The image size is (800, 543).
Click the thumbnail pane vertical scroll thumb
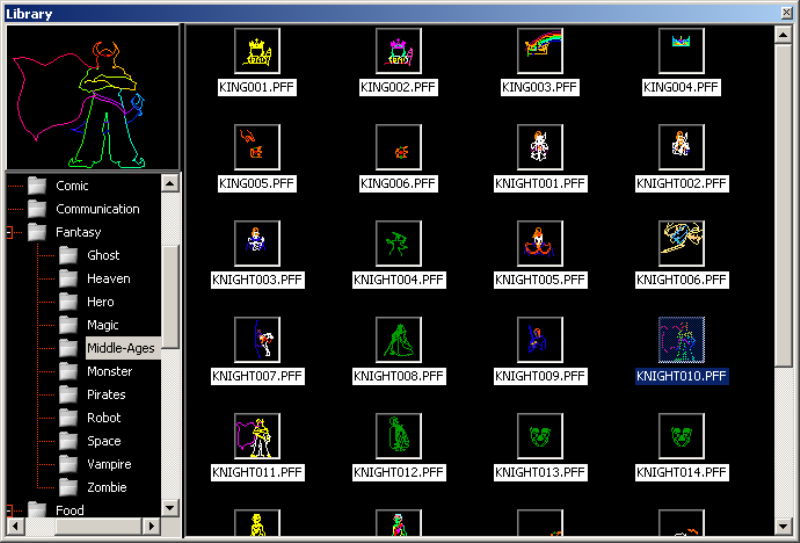tap(783, 205)
